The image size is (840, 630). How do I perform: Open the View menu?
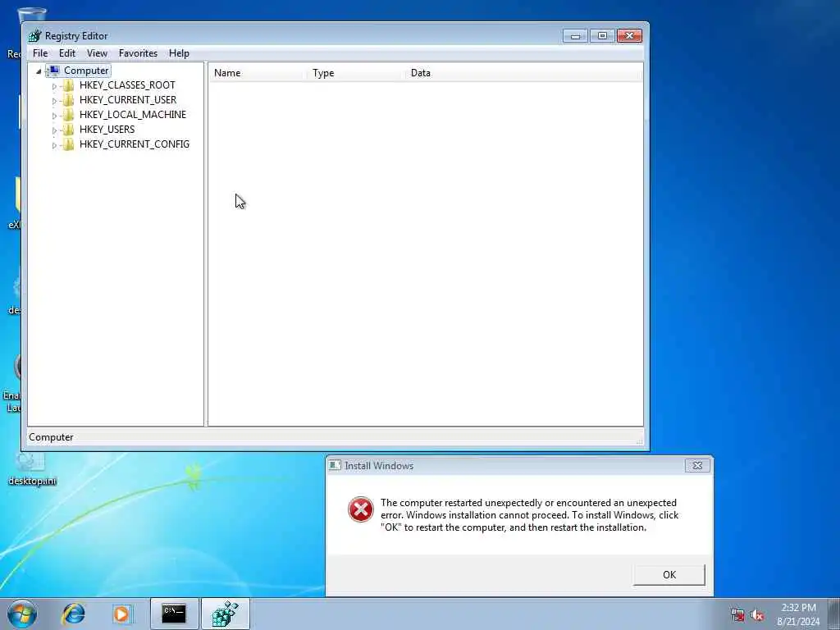point(97,53)
